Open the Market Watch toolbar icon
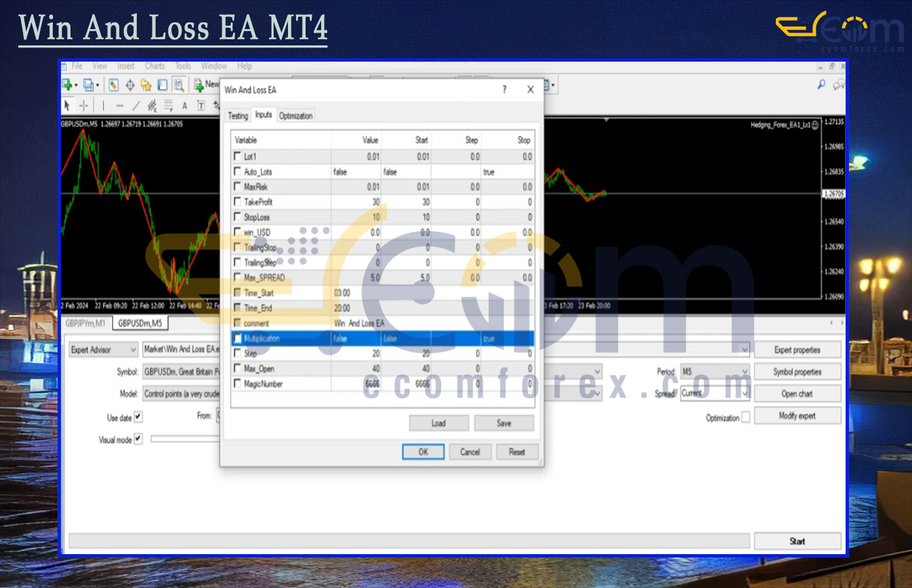Screen dimensions: 912x588 tap(113, 85)
